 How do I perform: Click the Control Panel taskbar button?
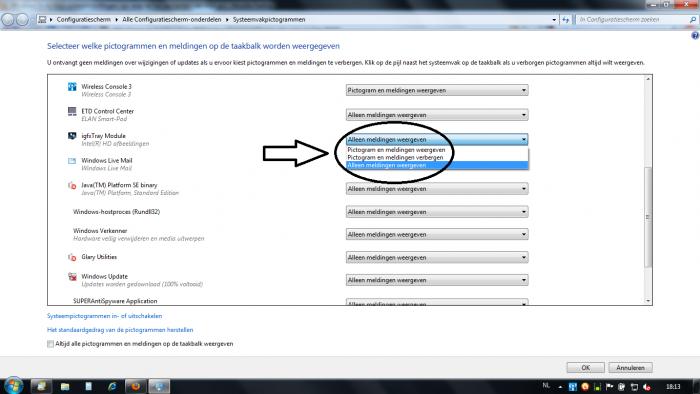tap(159, 386)
